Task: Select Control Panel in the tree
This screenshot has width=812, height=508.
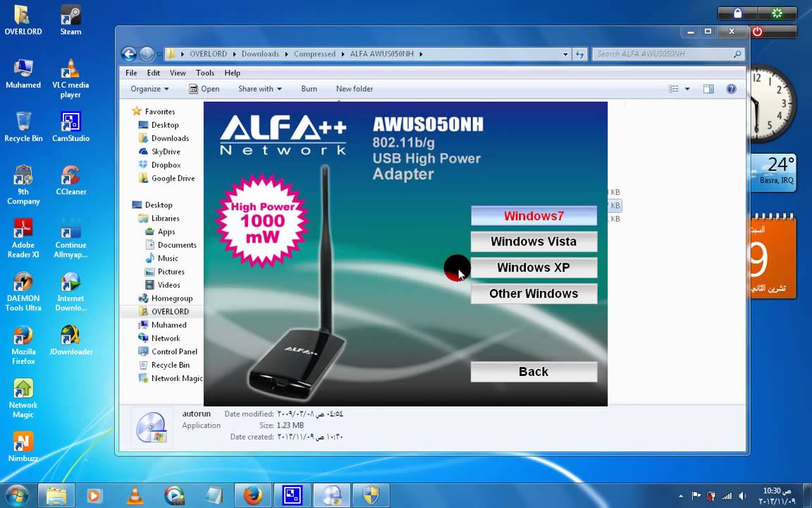Action: (168, 351)
